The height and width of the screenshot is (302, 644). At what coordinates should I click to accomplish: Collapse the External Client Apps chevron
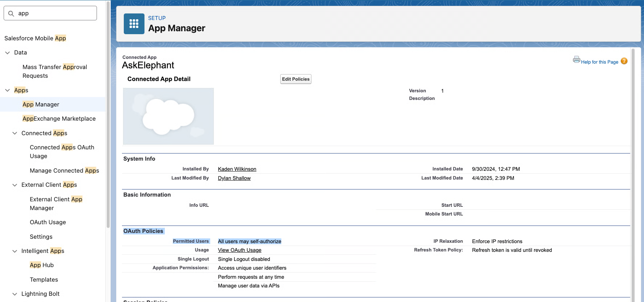(x=15, y=185)
